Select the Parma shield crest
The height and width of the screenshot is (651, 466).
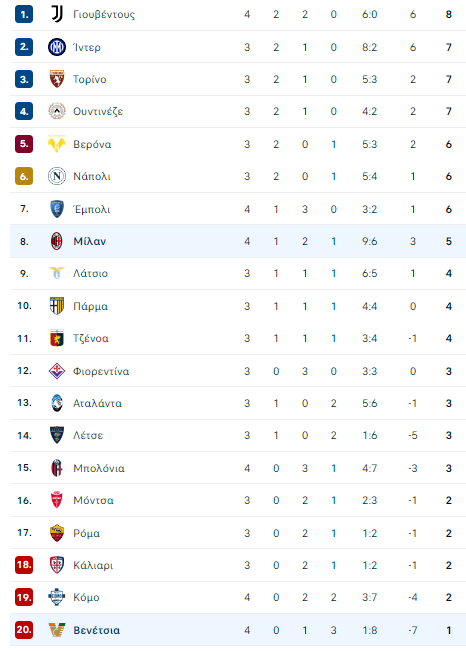(x=57, y=306)
